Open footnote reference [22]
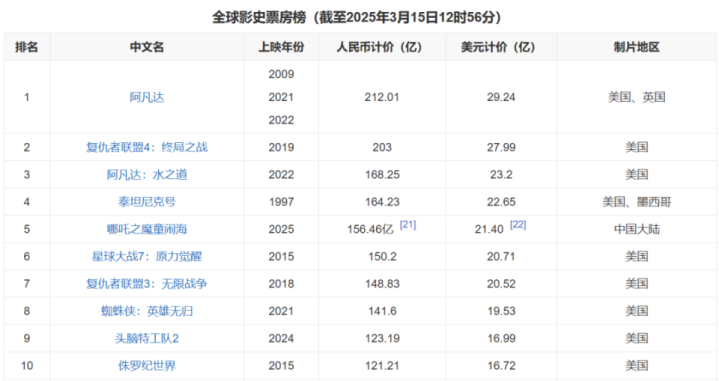The image size is (719, 381). (518, 225)
